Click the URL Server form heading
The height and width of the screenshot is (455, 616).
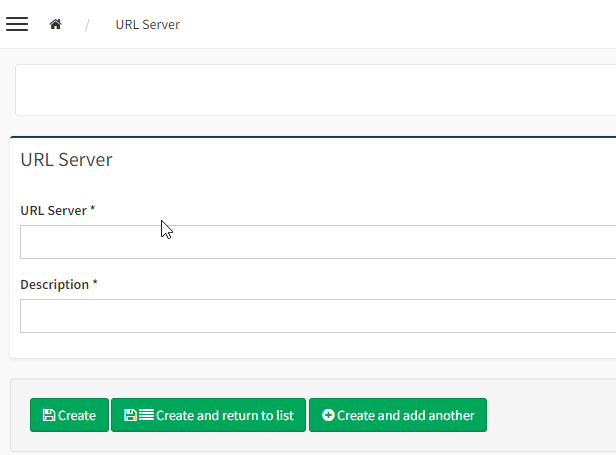66,160
